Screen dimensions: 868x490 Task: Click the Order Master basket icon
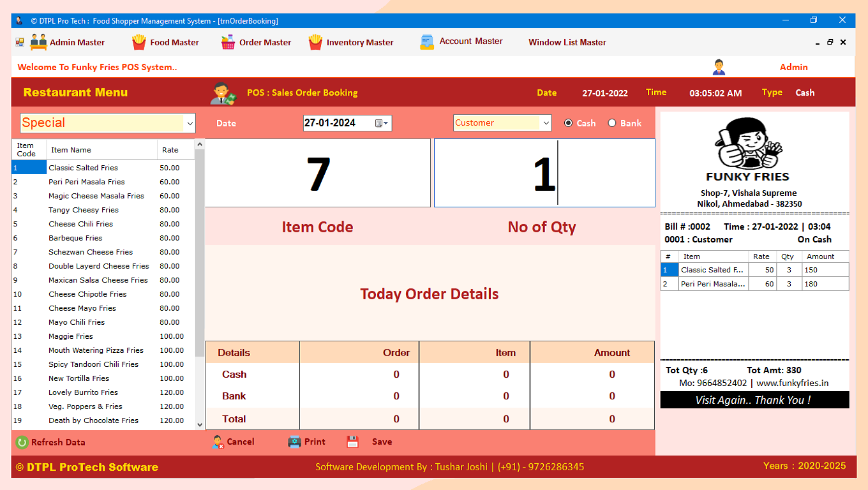click(228, 42)
